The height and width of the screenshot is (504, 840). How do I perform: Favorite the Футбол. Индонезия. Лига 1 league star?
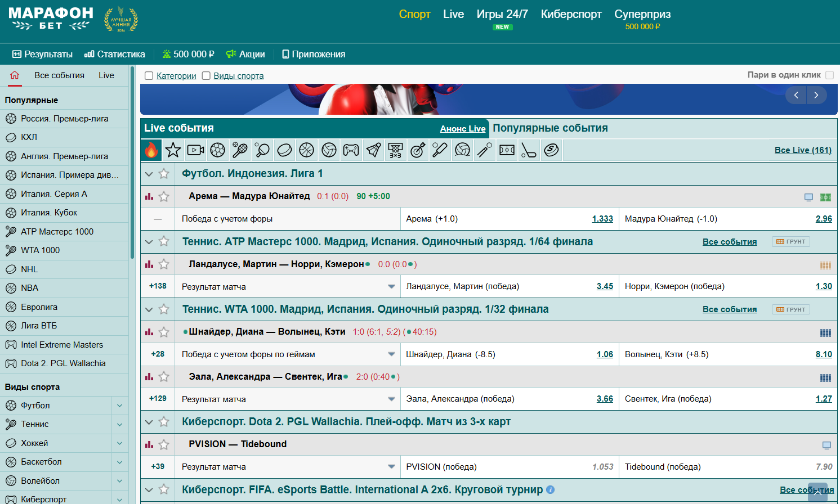(x=164, y=174)
